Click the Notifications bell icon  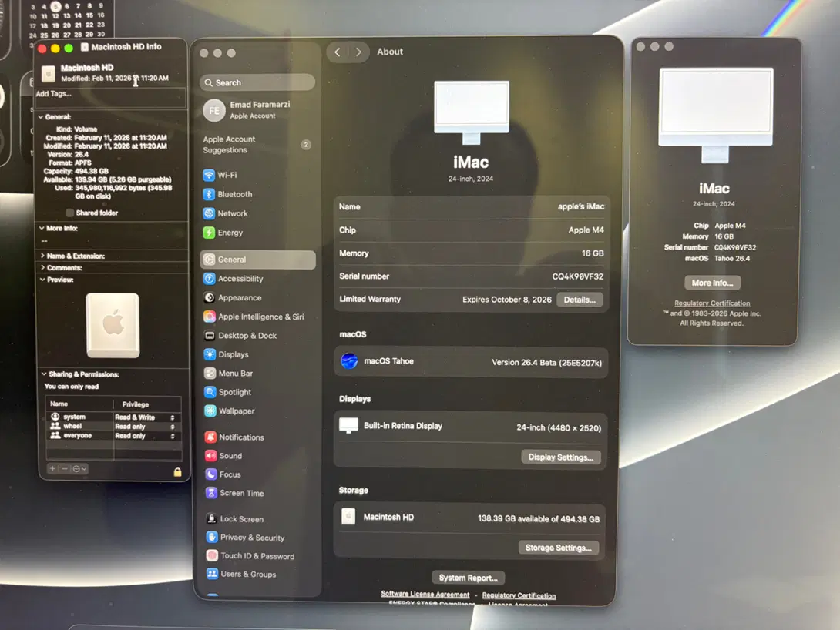(210, 437)
